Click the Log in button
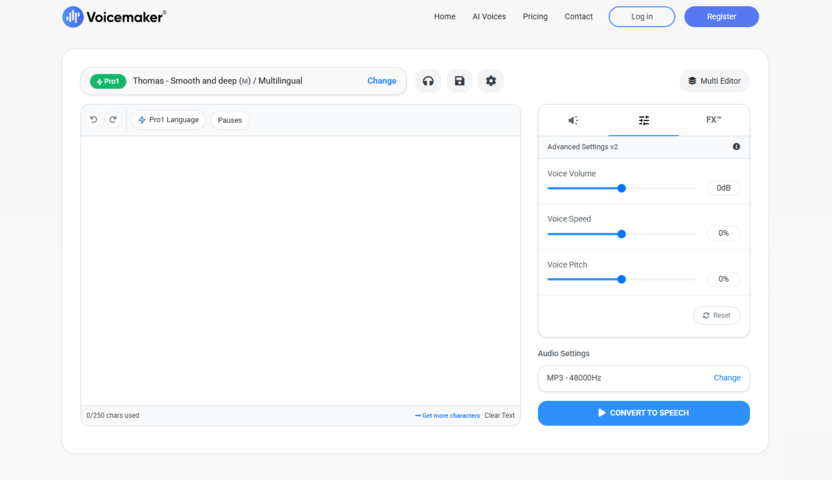832x480 pixels. 642,16
